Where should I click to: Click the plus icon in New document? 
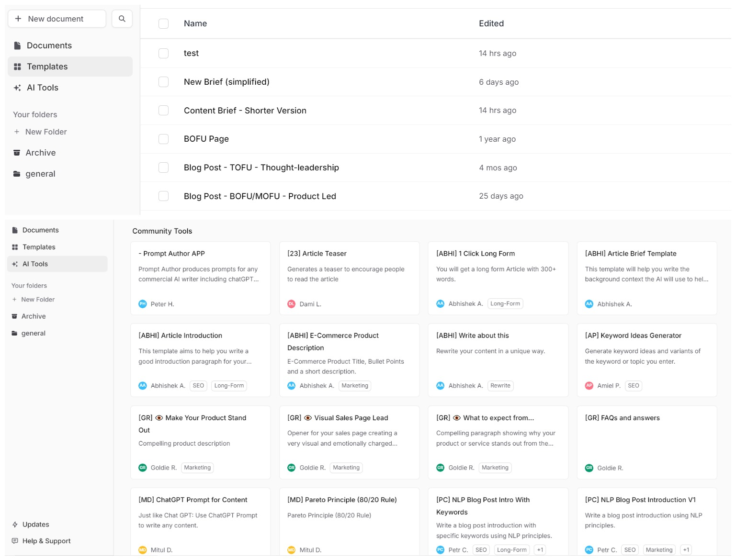[x=18, y=19]
